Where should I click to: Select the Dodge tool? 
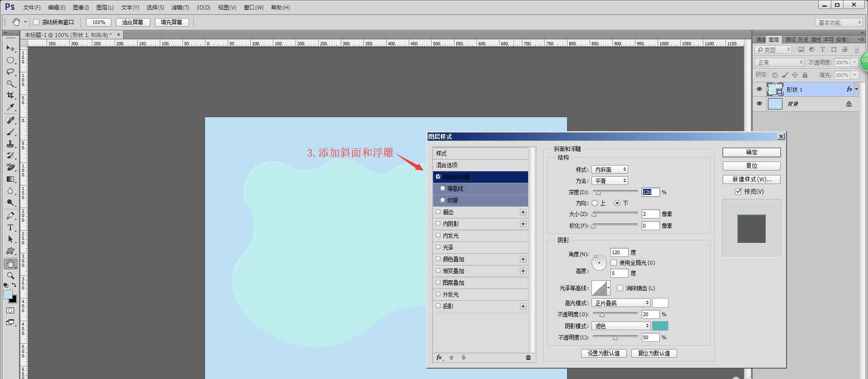pyautogui.click(x=10, y=203)
